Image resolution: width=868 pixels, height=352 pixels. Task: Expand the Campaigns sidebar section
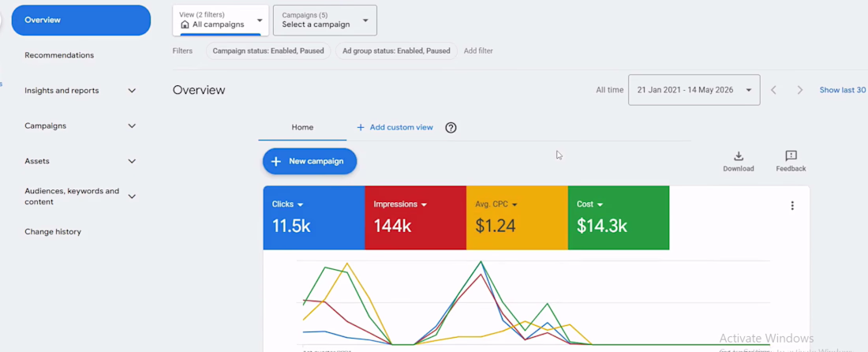point(132,126)
